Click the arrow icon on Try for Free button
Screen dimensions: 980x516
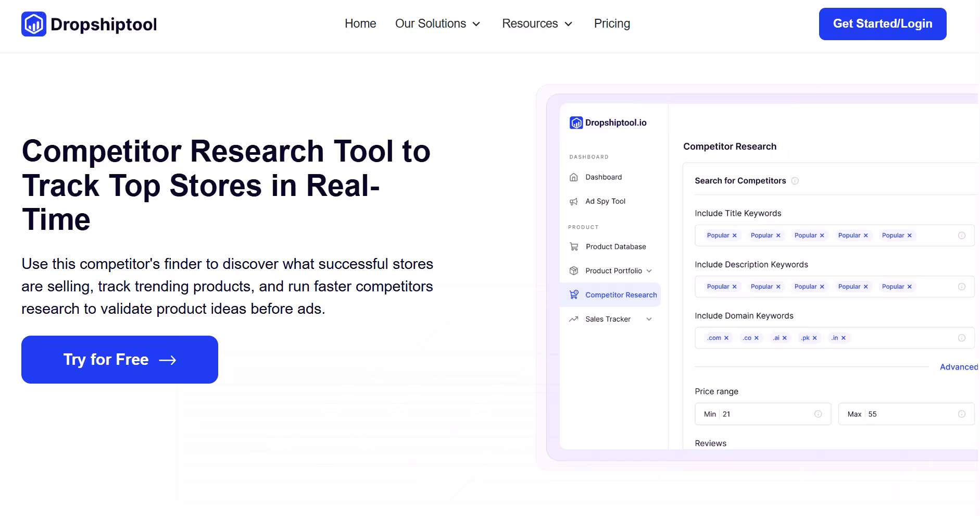pos(168,360)
